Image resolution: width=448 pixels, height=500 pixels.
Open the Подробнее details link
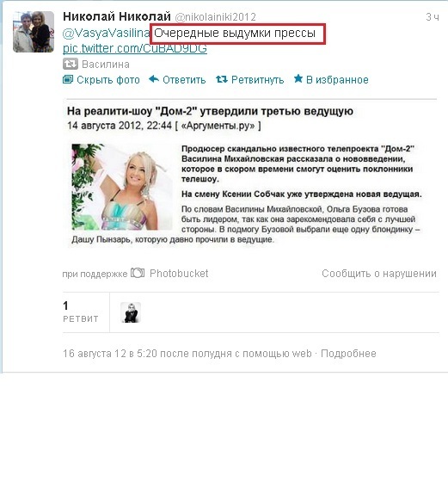tap(348, 354)
